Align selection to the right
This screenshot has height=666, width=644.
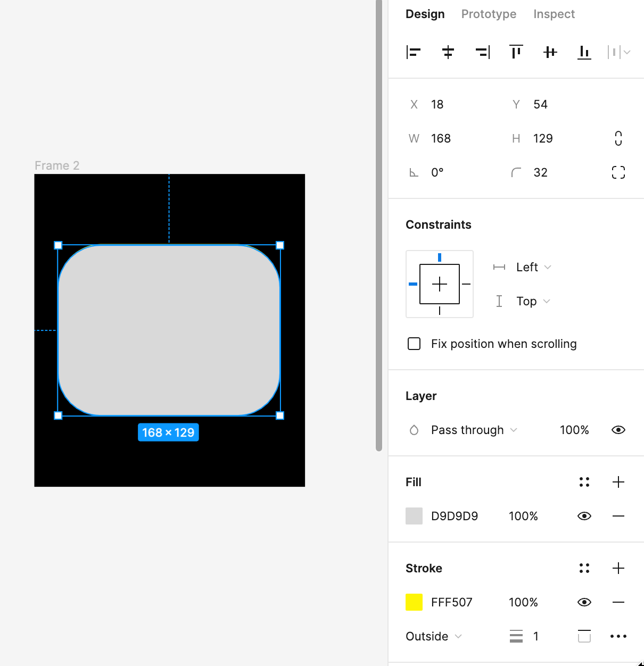coord(483,52)
